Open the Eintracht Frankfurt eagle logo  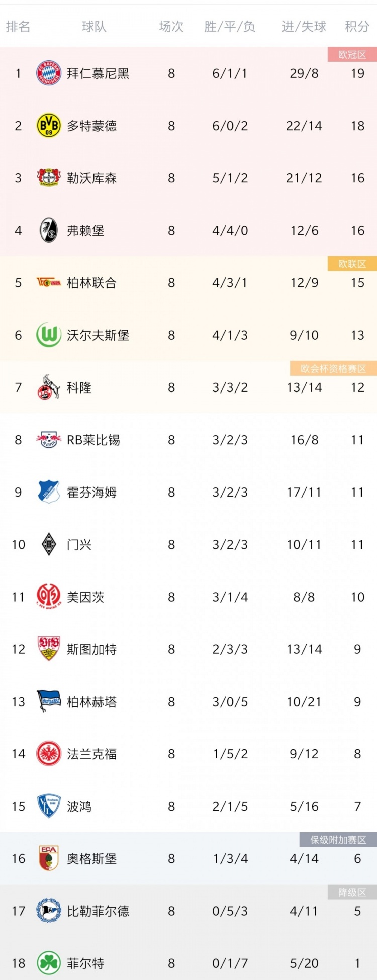pos(49,754)
